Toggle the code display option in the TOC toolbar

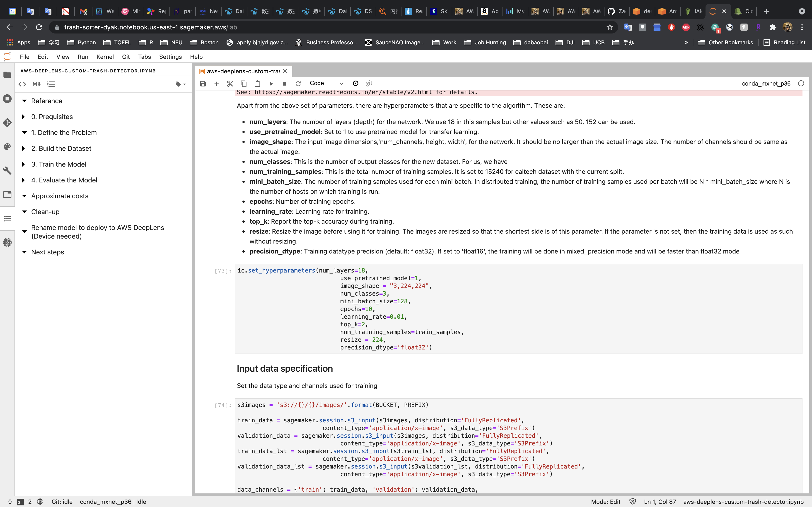[22, 84]
